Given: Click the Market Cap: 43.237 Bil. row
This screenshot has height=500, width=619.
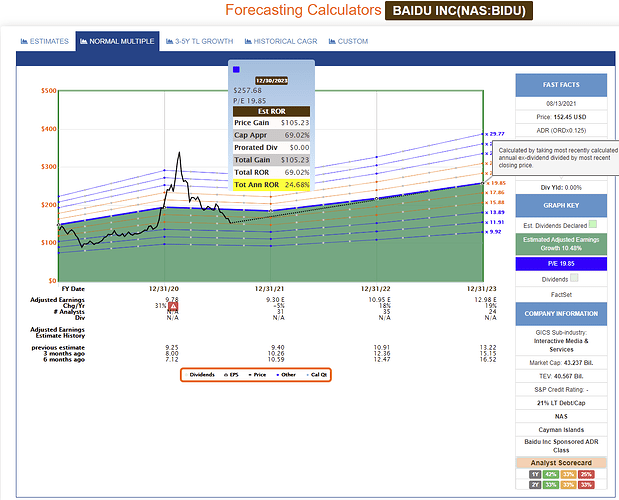Looking at the screenshot, I should point(561,363).
